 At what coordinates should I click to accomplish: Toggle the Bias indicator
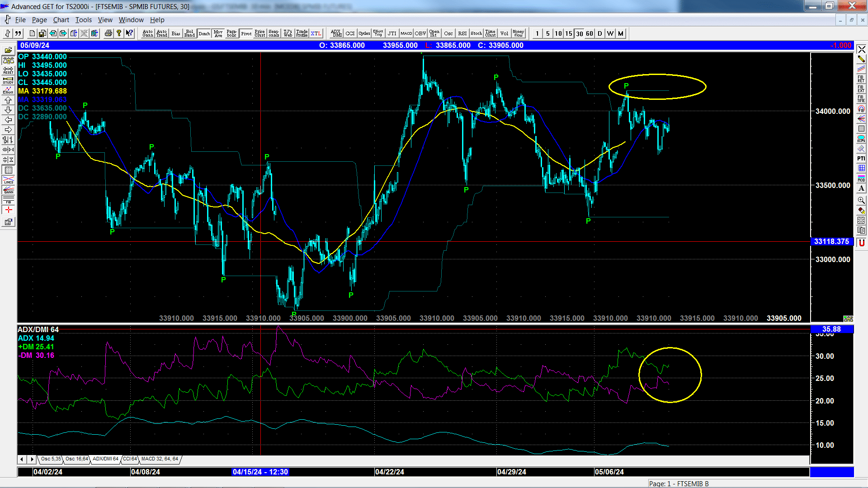tap(176, 33)
